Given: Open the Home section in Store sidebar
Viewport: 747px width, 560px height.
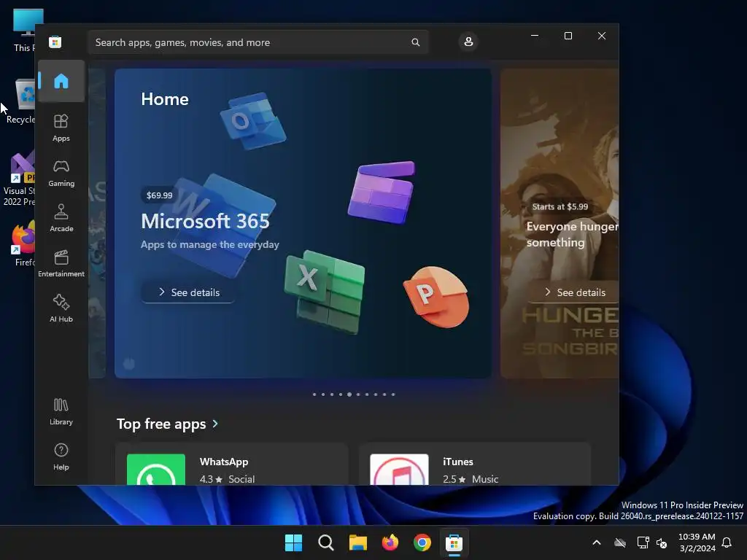Looking at the screenshot, I should [61, 81].
